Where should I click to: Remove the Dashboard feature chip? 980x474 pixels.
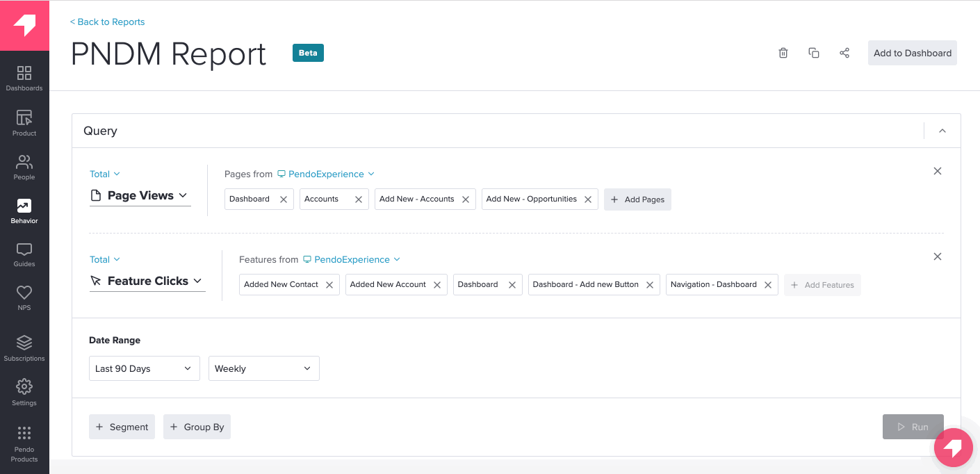click(512, 285)
